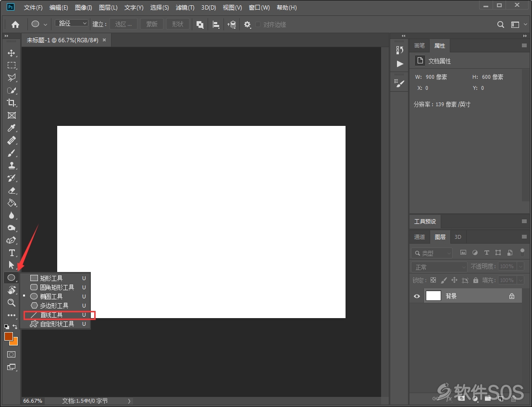This screenshot has width=532, height=407.
Task: Select the Quick Selection tool
Action: point(12,90)
